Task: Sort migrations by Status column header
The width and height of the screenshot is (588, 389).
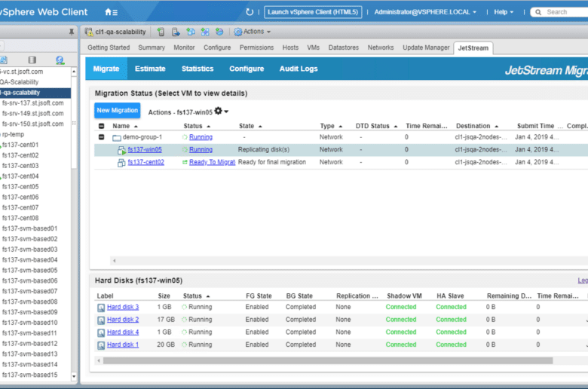Action: [x=197, y=126]
